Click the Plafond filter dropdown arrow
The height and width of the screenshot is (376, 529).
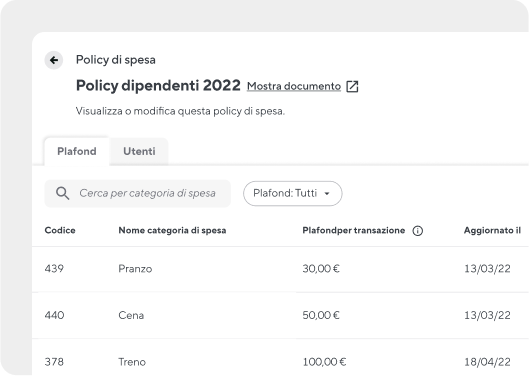point(327,194)
